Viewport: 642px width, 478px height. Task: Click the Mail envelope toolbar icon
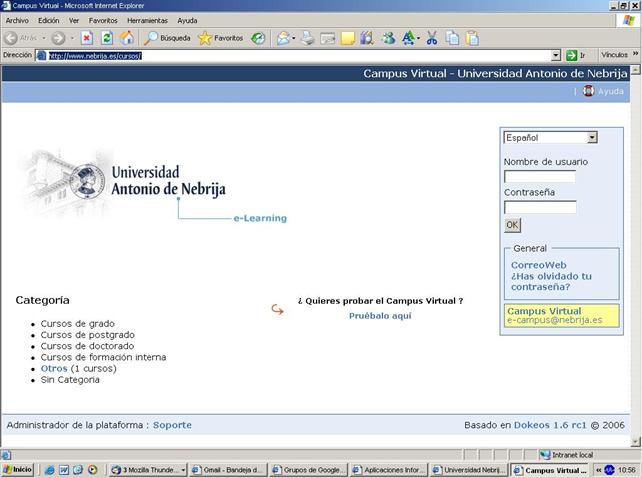coord(283,39)
